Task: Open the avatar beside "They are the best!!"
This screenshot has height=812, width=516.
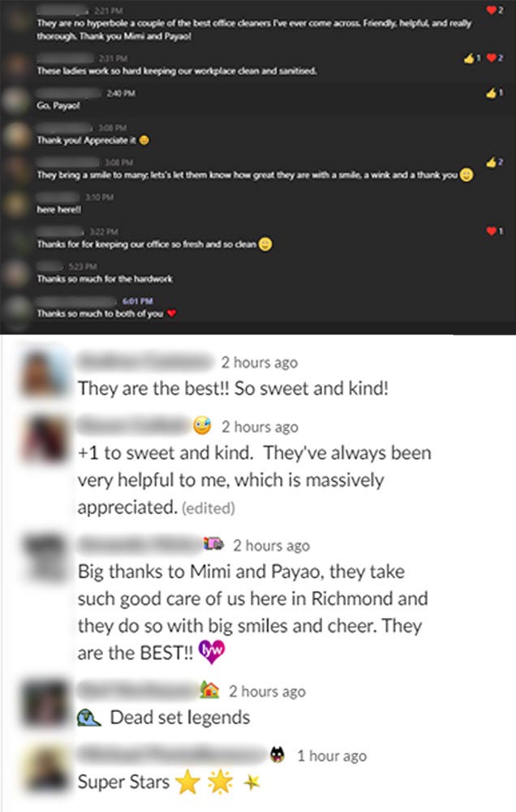Action: click(x=45, y=374)
